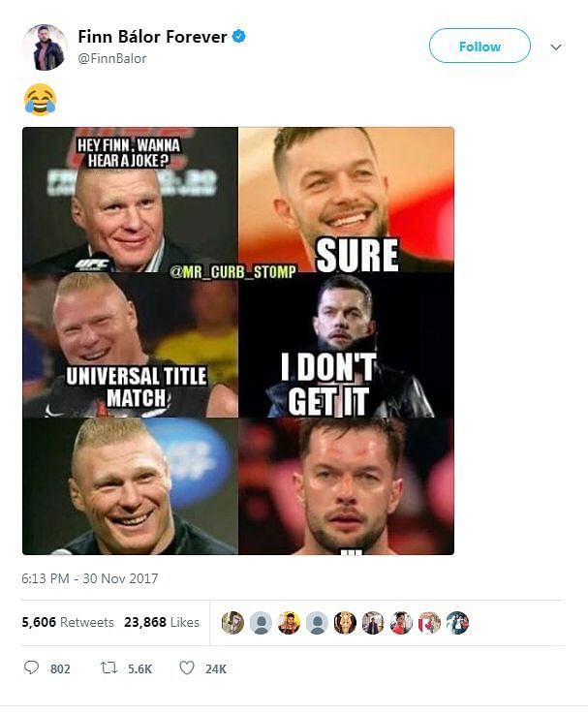The image size is (588, 714).
Task: Like the tweet with the heart icon
Action: click(x=187, y=668)
